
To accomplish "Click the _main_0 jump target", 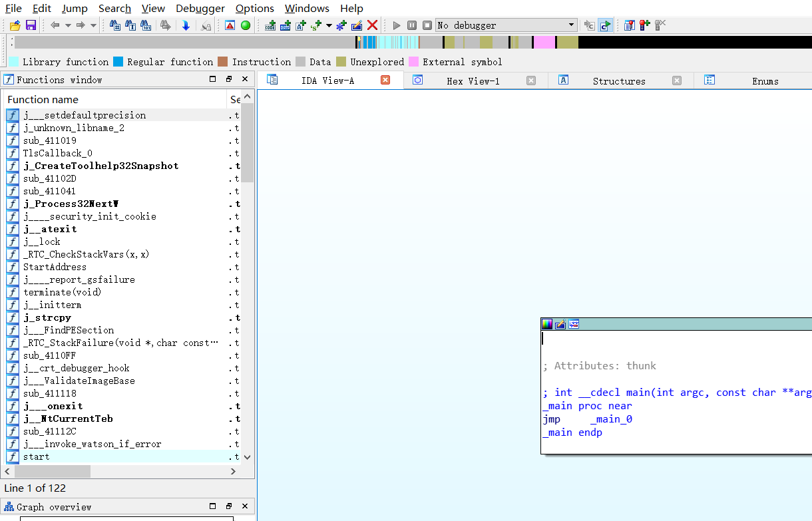I will [x=611, y=419].
